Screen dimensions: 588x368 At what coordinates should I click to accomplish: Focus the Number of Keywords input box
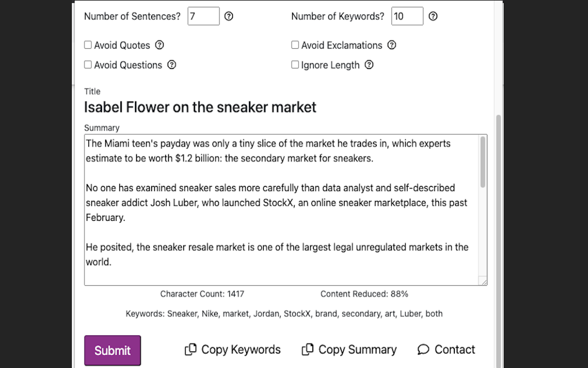pyautogui.click(x=407, y=16)
